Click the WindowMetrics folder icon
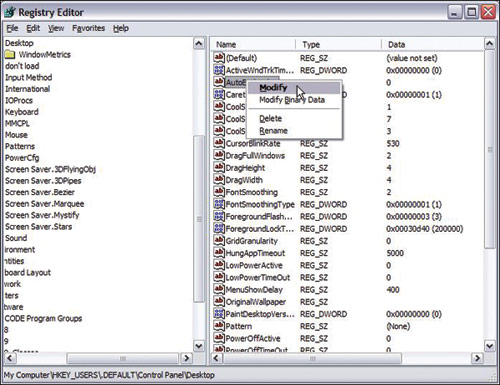 [10, 54]
